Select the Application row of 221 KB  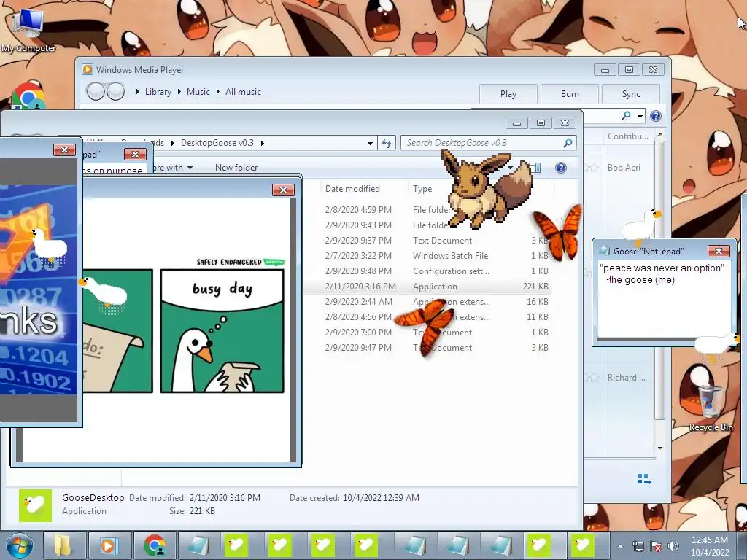(x=426, y=286)
